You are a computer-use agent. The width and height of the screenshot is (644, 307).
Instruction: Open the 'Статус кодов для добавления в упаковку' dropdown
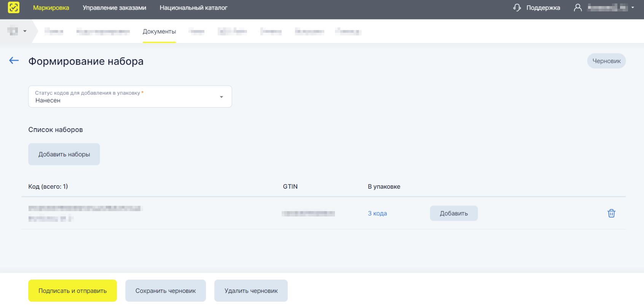130,97
